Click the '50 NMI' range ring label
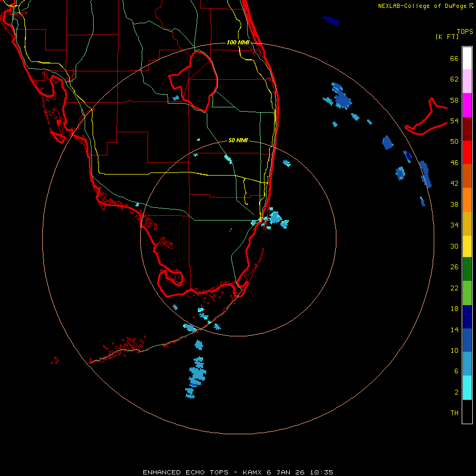476x476 pixels. click(x=238, y=140)
